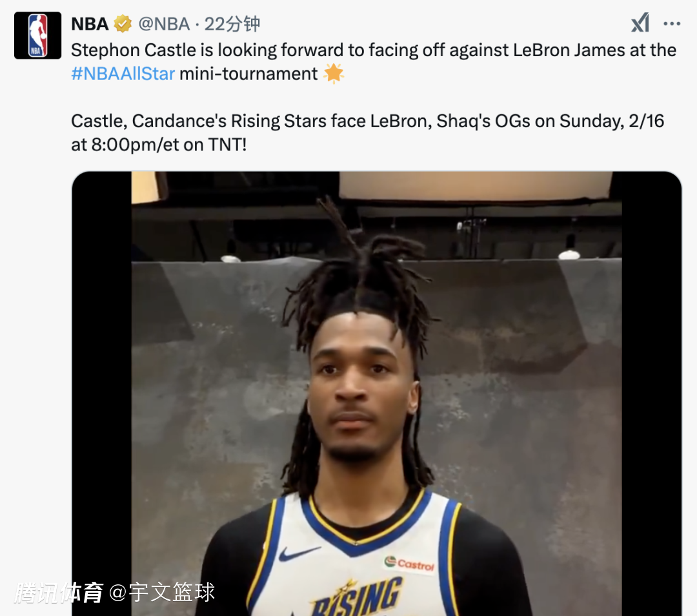The height and width of the screenshot is (616, 697).
Task: Click the 腾讯体育 watermark logo
Action: [59, 592]
